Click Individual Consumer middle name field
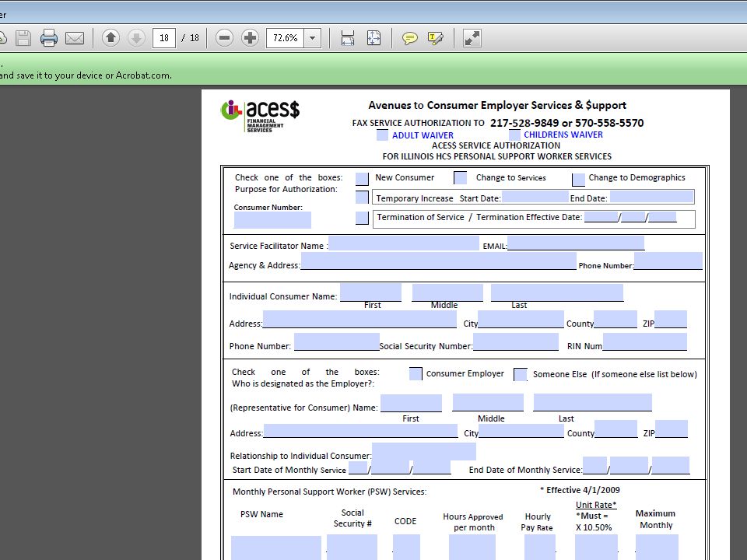Screen dimensions: 747x560 pos(447,292)
